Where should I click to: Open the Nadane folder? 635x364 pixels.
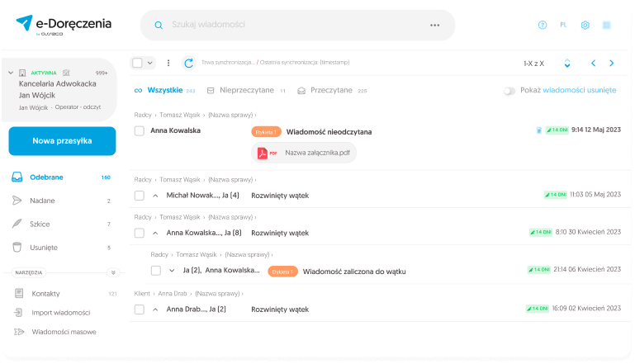[x=44, y=201]
